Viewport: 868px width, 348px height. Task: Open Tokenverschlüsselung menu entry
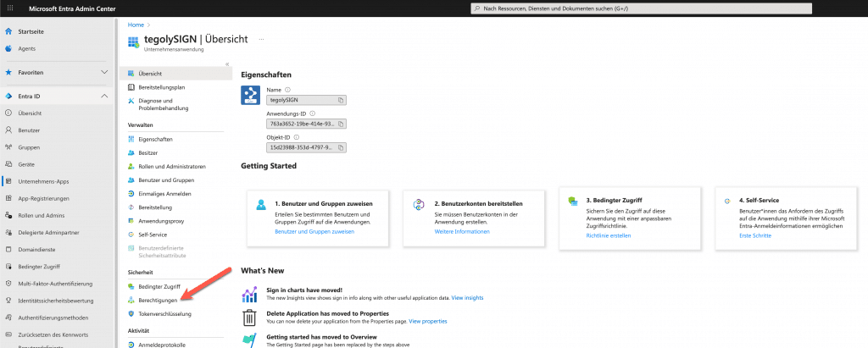[164, 314]
